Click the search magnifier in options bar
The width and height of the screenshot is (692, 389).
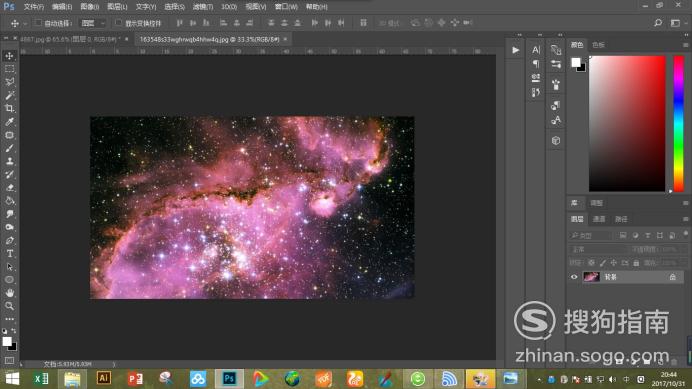click(x=658, y=23)
